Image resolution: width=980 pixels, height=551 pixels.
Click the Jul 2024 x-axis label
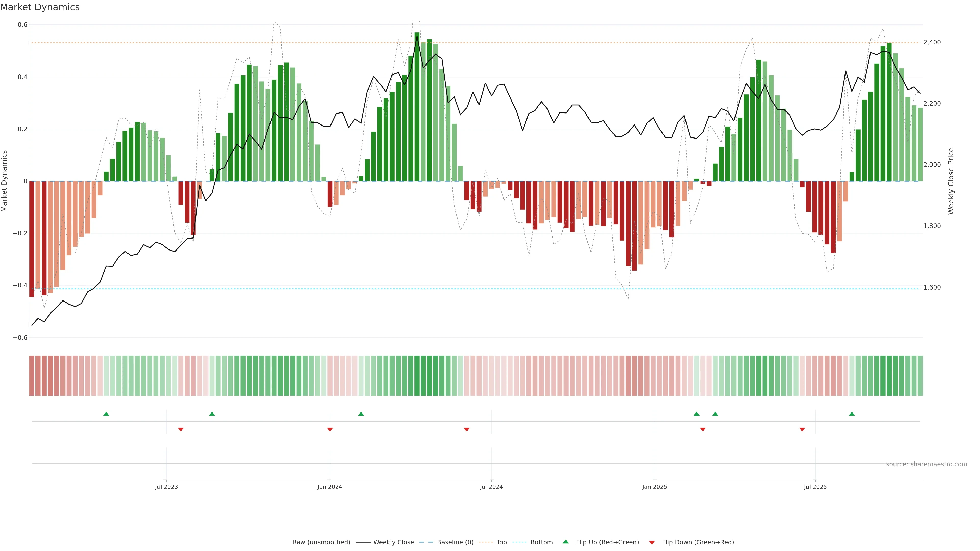coord(491,487)
